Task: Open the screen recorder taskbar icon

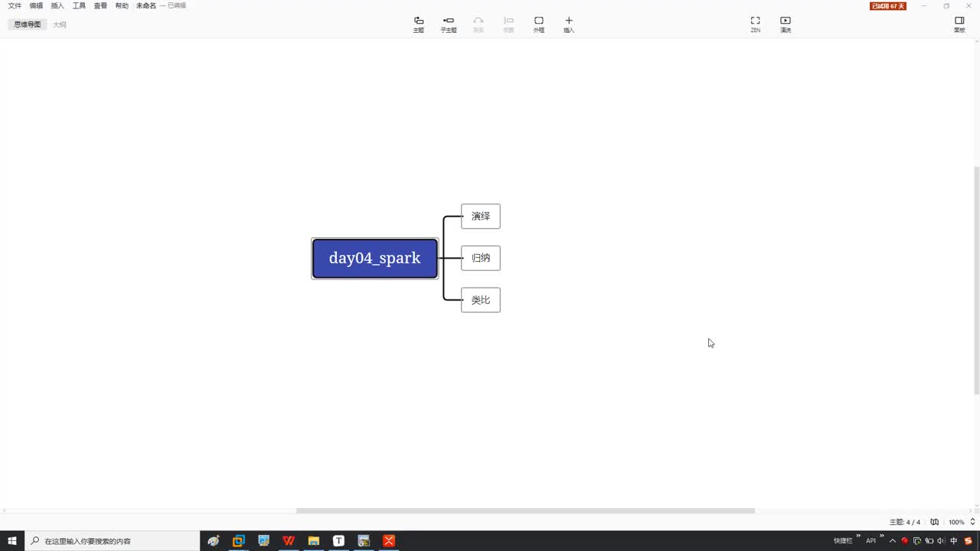Action: [364, 541]
